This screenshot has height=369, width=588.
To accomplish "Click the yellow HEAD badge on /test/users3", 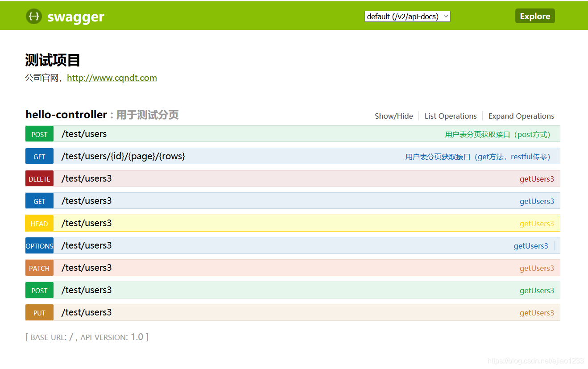I will (39, 223).
